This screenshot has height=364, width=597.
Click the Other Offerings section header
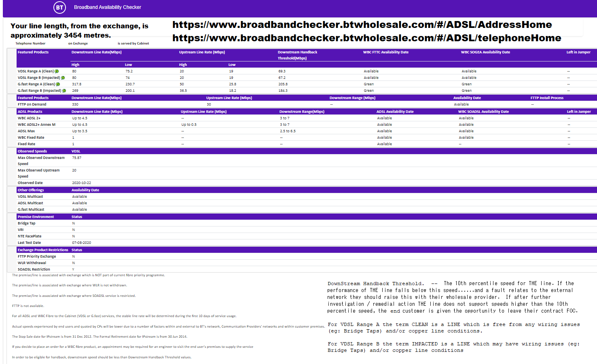(31, 190)
